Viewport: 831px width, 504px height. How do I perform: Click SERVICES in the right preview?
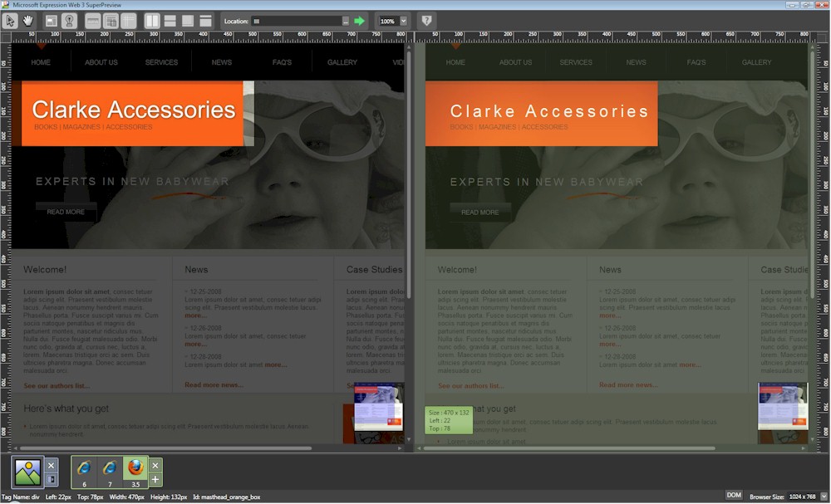[576, 62]
